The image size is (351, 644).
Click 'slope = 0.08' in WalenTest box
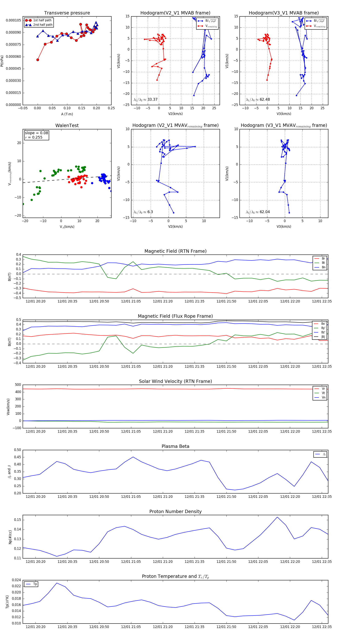pos(36,133)
